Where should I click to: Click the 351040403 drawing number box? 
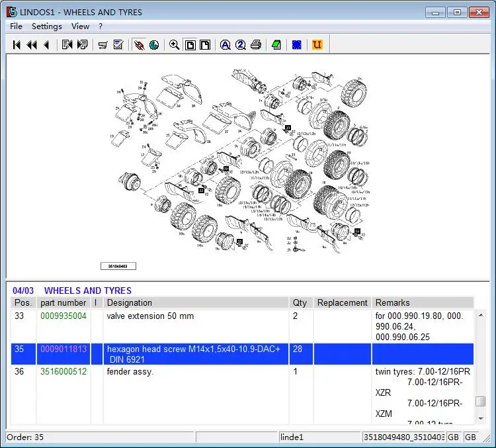pyautogui.click(x=118, y=266)
